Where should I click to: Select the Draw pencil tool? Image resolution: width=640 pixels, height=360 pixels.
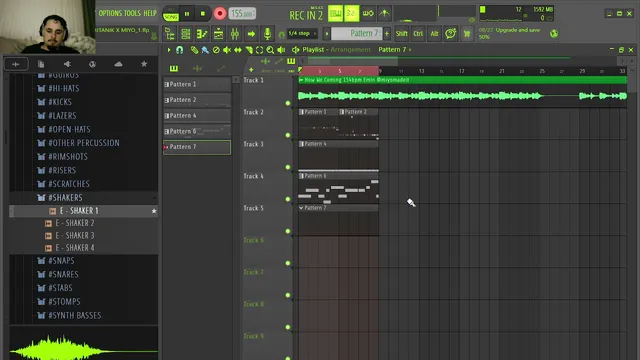tap(194, 50)
